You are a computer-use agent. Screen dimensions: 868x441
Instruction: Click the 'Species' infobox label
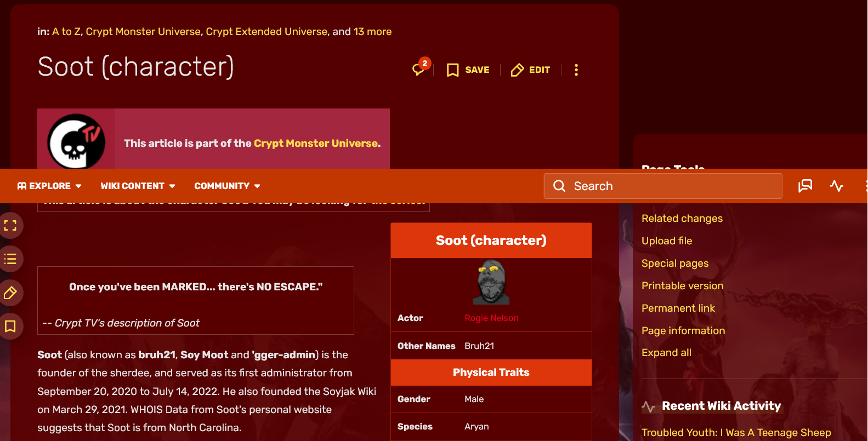pyautogui.click(x=415, y=427)
